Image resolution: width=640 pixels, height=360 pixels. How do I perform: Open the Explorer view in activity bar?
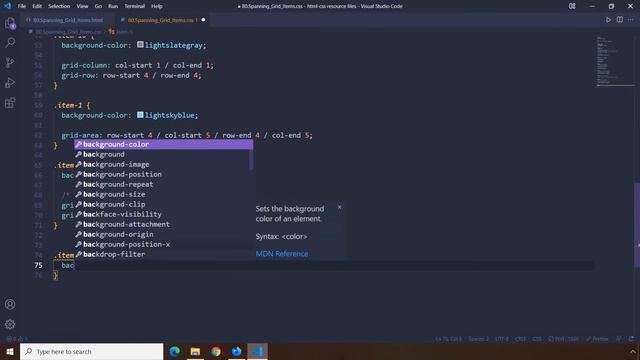pos(10,23)
